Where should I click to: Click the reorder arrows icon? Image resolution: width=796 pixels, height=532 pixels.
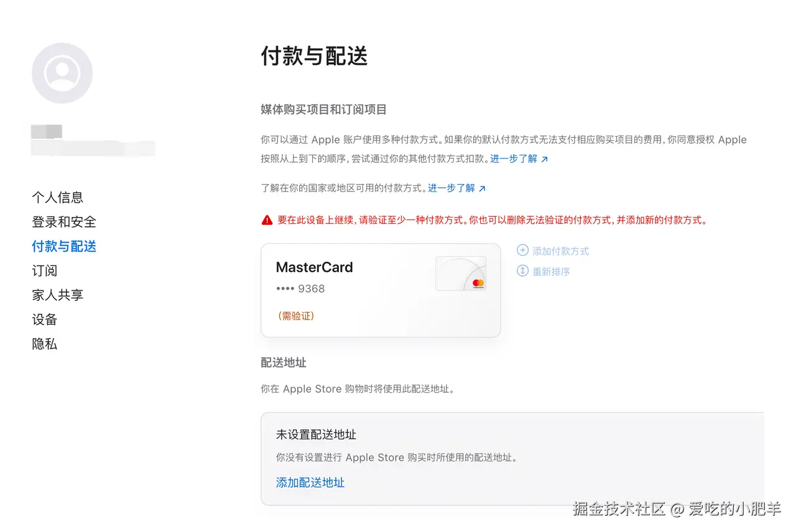(x=522, y=271)
